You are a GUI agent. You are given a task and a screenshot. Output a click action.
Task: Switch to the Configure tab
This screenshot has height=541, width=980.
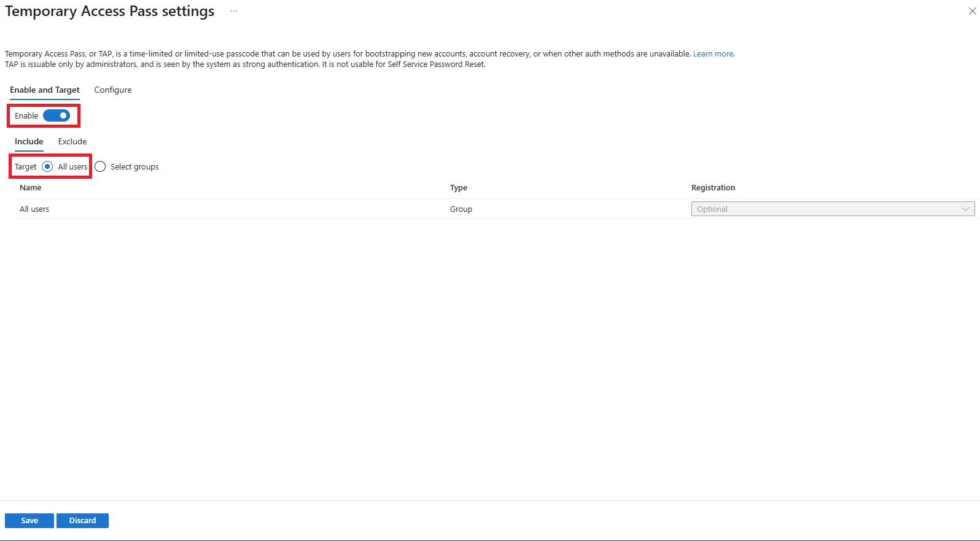coord(113,90)
